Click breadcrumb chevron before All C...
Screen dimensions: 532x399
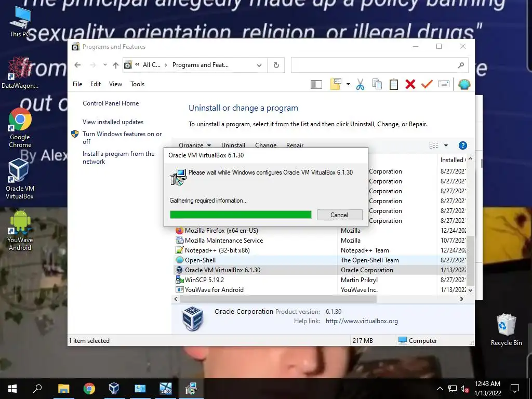click(x=137, y=64)
